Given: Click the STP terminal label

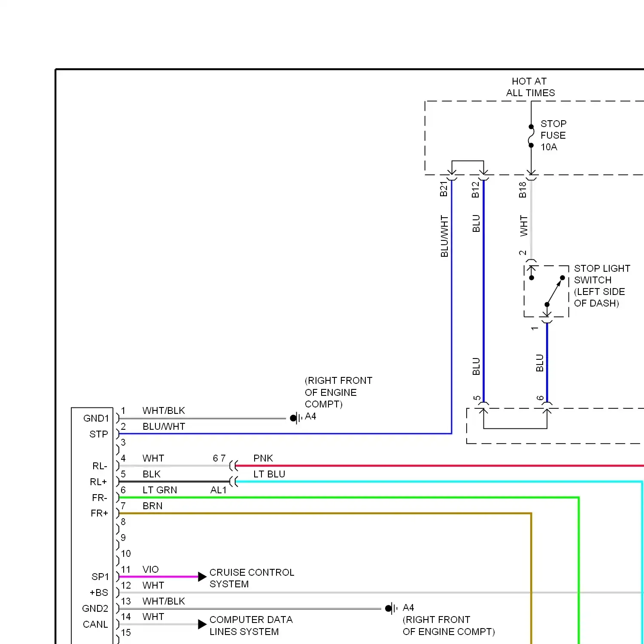Looking at the screenshot, I should click(x=99, y=434).
